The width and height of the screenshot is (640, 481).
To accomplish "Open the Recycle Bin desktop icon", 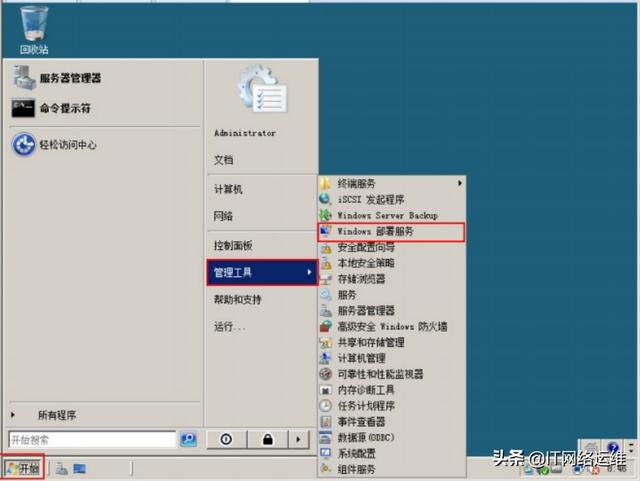I will [34, 30].
